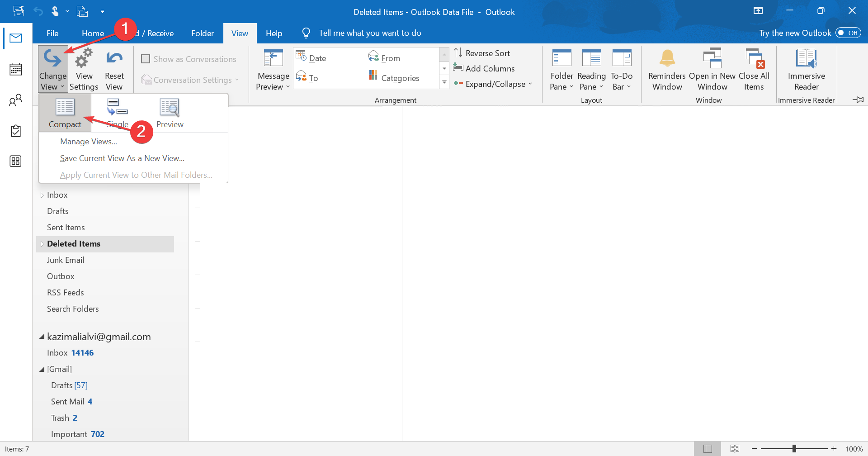Click Ribbon Display Options button
The width and height of the screenshot is (868, 456).
click(758, 11)
